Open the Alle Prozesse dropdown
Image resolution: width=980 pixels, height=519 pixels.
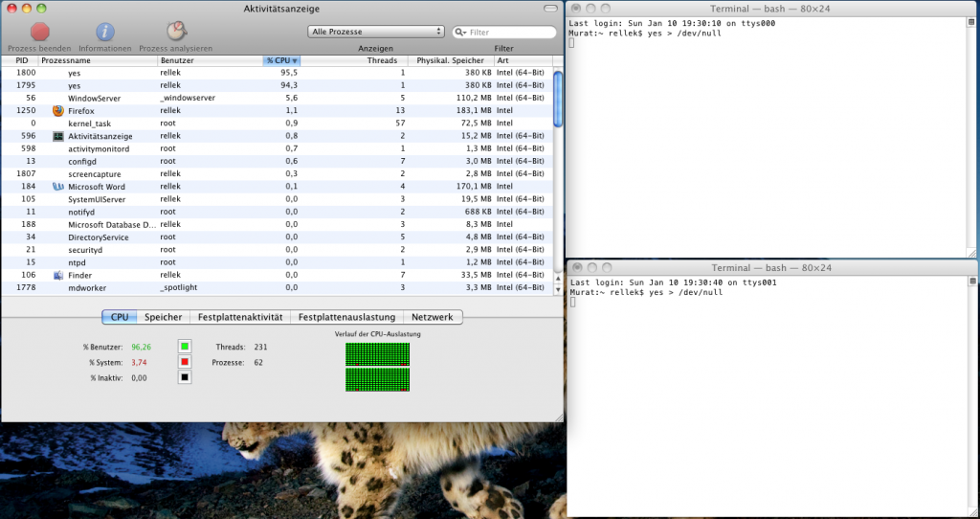coord(375,32)
